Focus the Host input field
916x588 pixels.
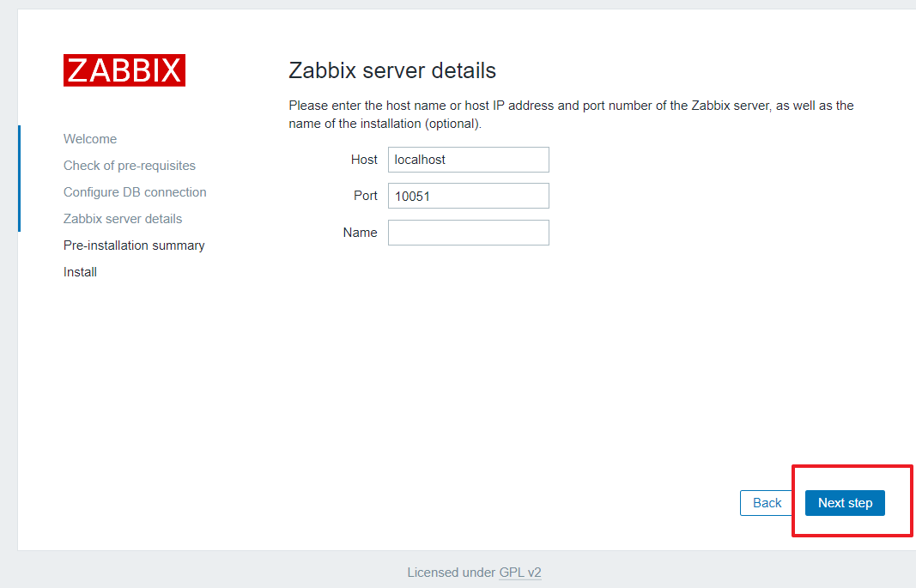[469, 160]
